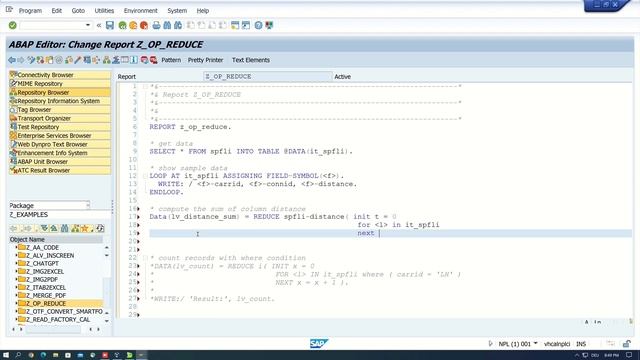Click the Collapse All Nodes icon in the object tree toolbar
640x360 pixels.
tap(53, 229)
